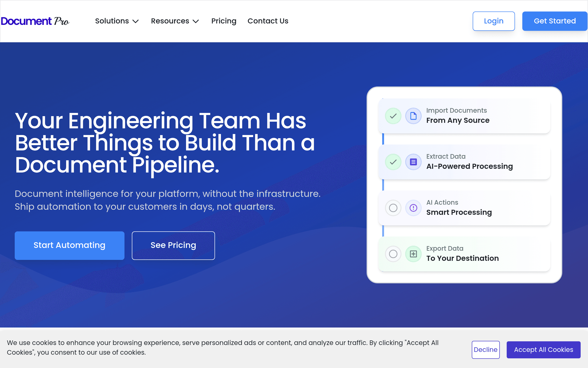This screenshot has width=588, height=368.
Task: Select the Extract Data AI-Powered Processing card
Action: pyautogui.click(x=464, y=162)
